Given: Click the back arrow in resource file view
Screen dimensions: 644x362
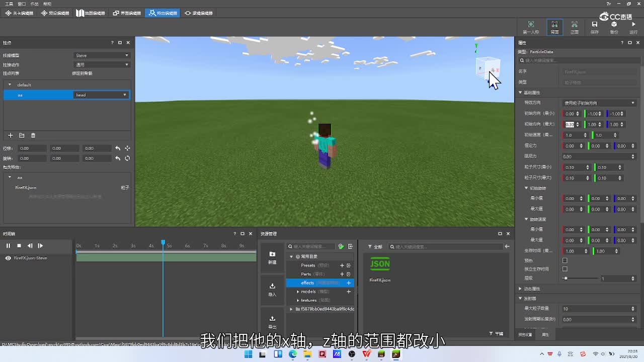Looking at the screenshot, I should coord(507,246).
